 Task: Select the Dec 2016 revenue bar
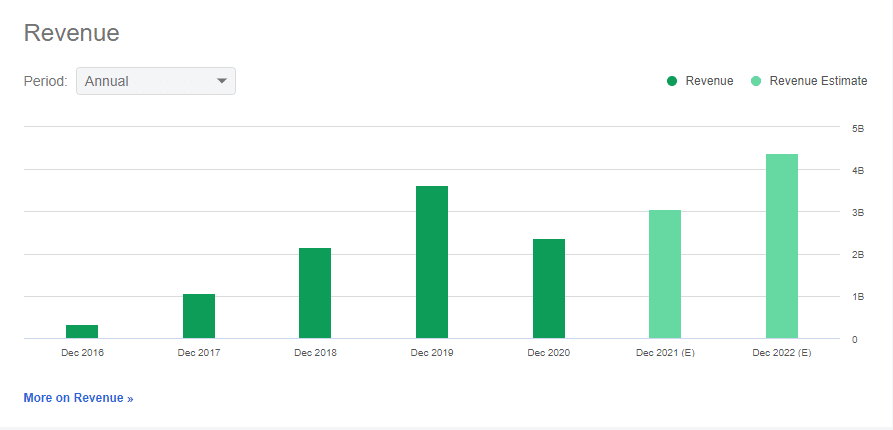[82, 331]
